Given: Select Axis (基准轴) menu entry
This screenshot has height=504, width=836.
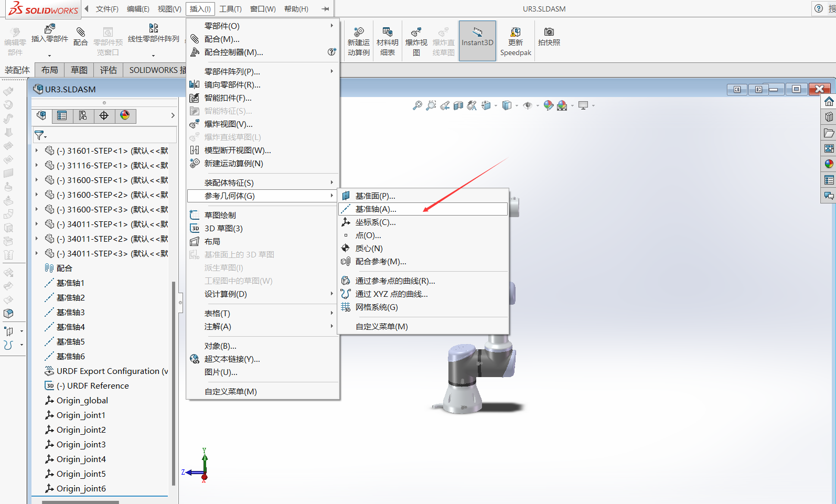Looking at the screenshot, I should [423, 209].
